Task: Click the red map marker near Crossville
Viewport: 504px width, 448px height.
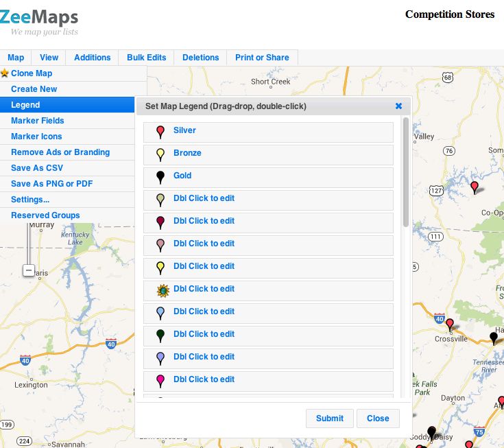Action: pyautogui.click(x=450, y=324)
